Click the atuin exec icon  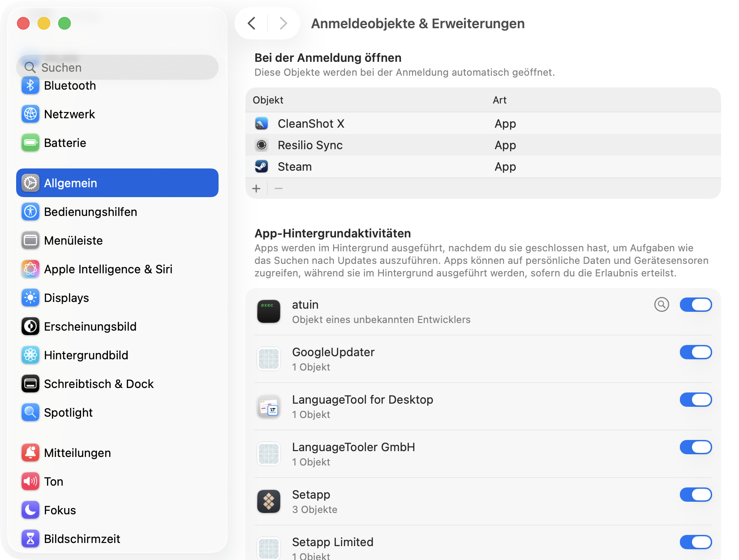[x=269, y=311]
